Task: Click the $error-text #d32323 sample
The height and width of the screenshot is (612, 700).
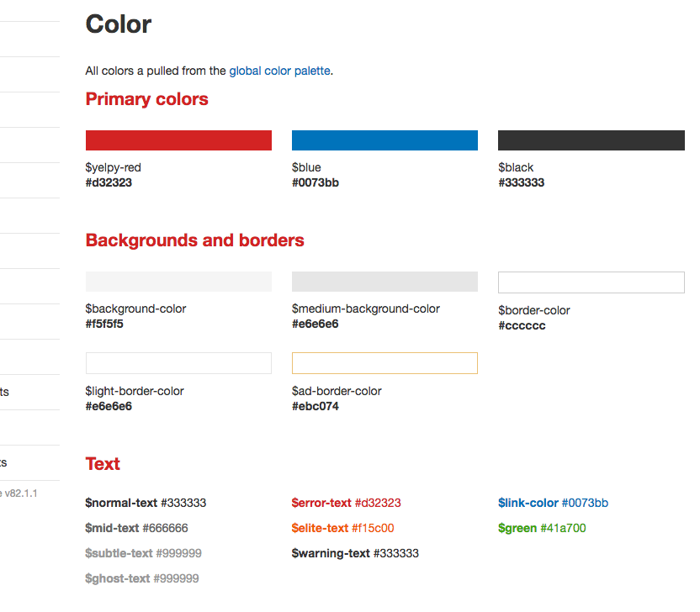Action: [346, 504]
